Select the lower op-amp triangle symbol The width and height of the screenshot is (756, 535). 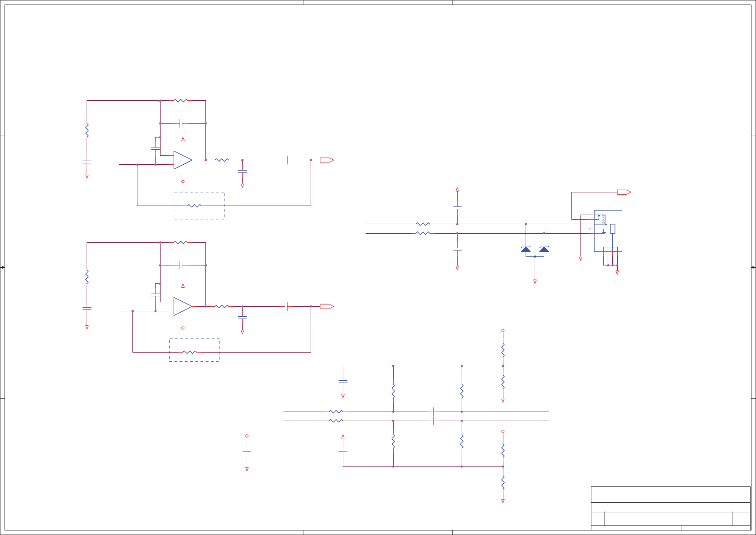[183, 307]
